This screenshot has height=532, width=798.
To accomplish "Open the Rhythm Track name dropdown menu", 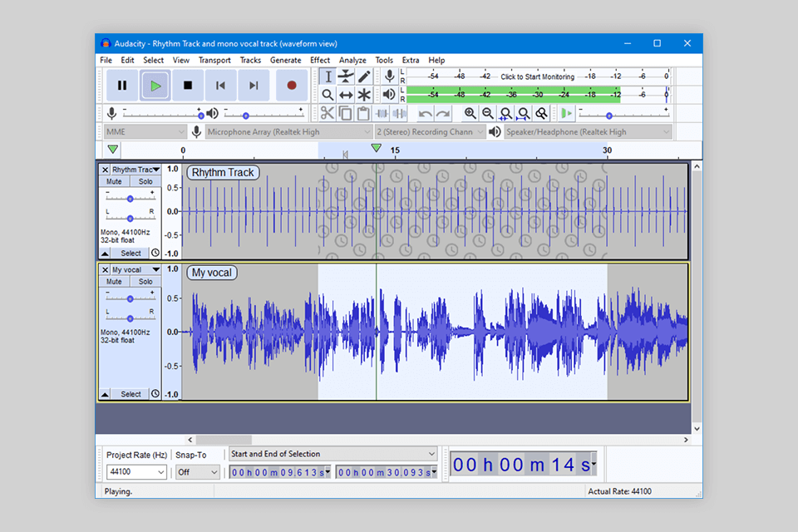I will pos(135,170).
